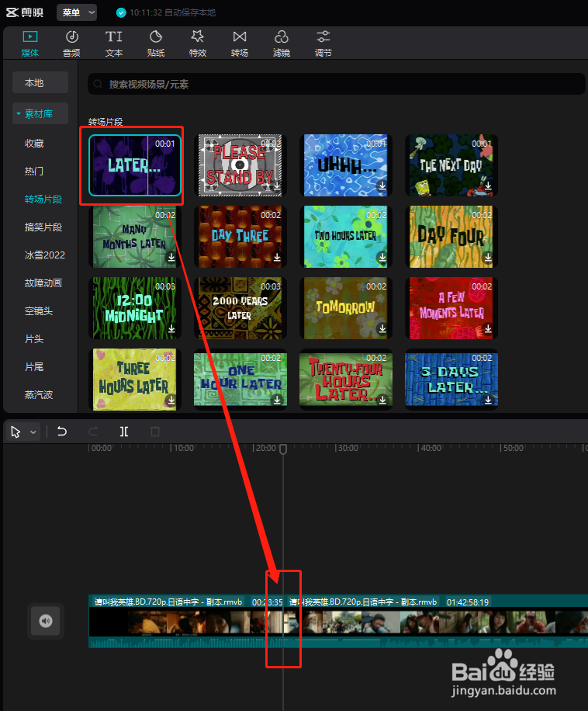The width and height of the screenshot is (588, 711).
Task: Select the 2000 YEARS LATER clip thumbnail
Action: (240, 308)
